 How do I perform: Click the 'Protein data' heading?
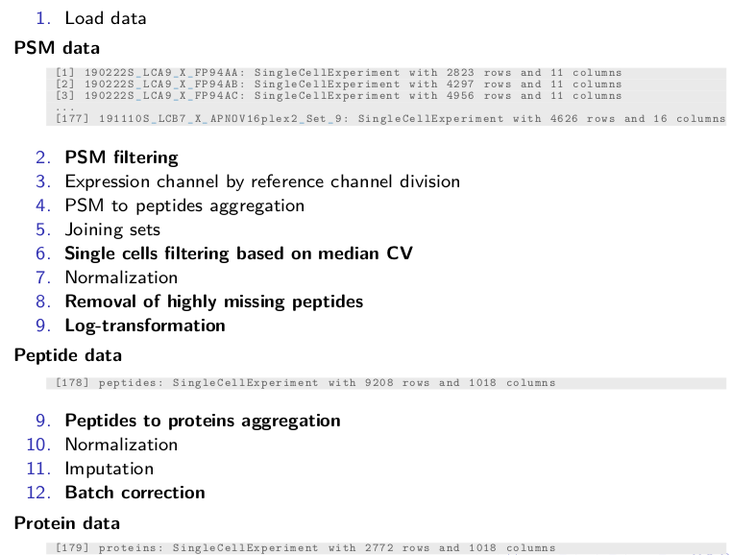(x=66, y=523)
